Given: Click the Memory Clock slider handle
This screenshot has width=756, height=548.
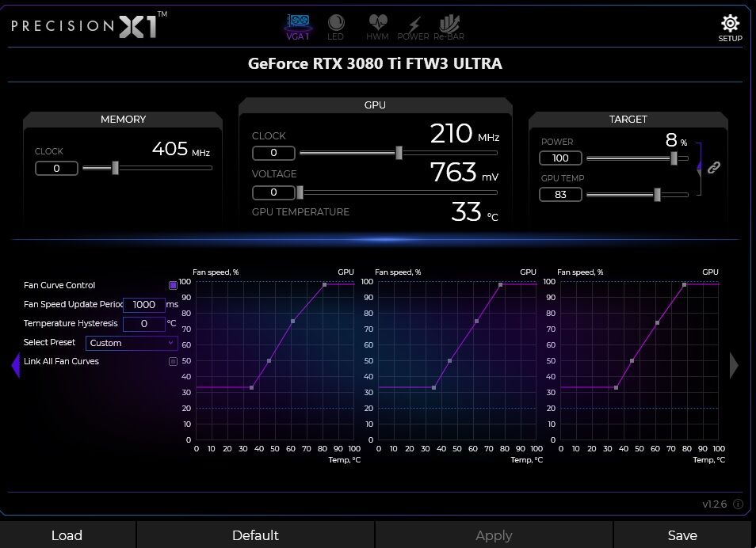Looking at the screenshot, I should pyautogui.click(x=115, y=168).
